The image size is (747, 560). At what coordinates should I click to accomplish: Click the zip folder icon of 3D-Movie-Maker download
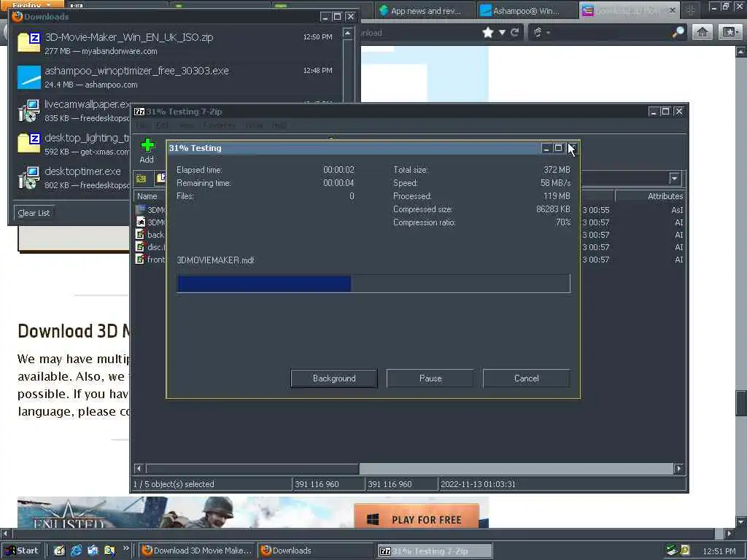28,42
